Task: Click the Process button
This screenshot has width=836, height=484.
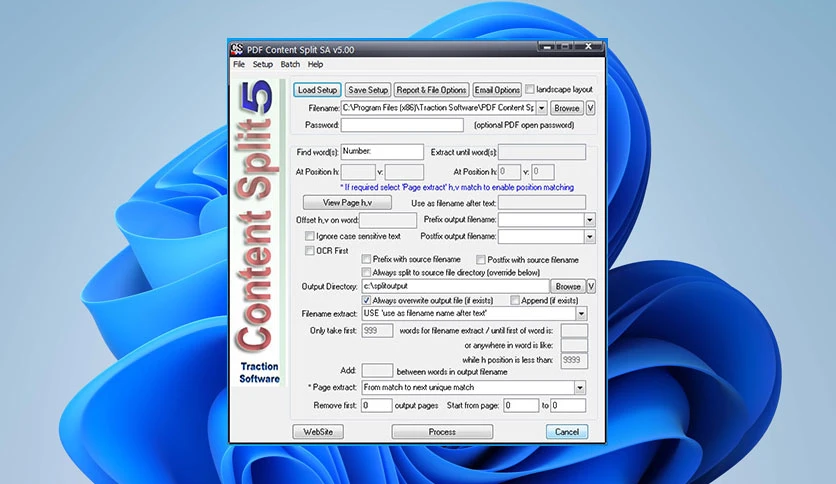Action: pos(443,432)
